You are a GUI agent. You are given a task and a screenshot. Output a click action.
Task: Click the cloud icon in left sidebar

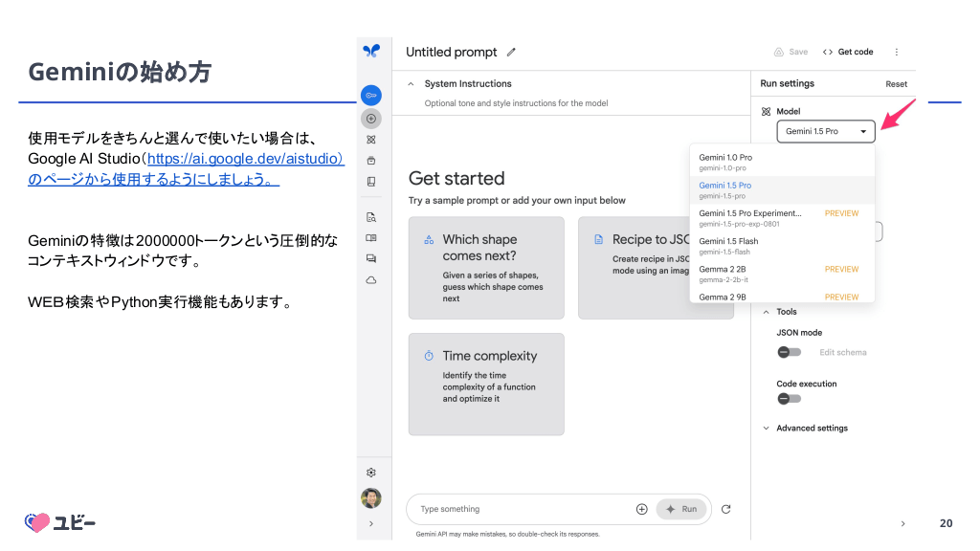[x=371, y=280]
